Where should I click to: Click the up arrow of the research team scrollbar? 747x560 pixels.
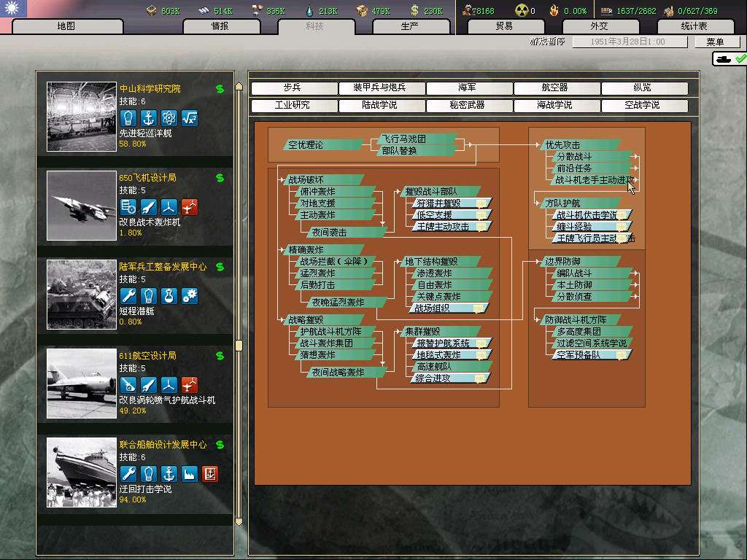tap(239, 88)
